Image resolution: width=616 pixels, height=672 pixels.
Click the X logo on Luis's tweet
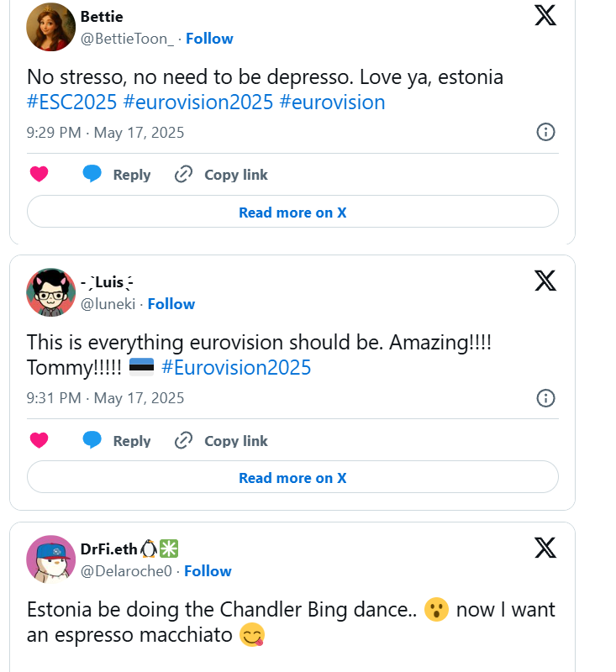click(545, 280)
